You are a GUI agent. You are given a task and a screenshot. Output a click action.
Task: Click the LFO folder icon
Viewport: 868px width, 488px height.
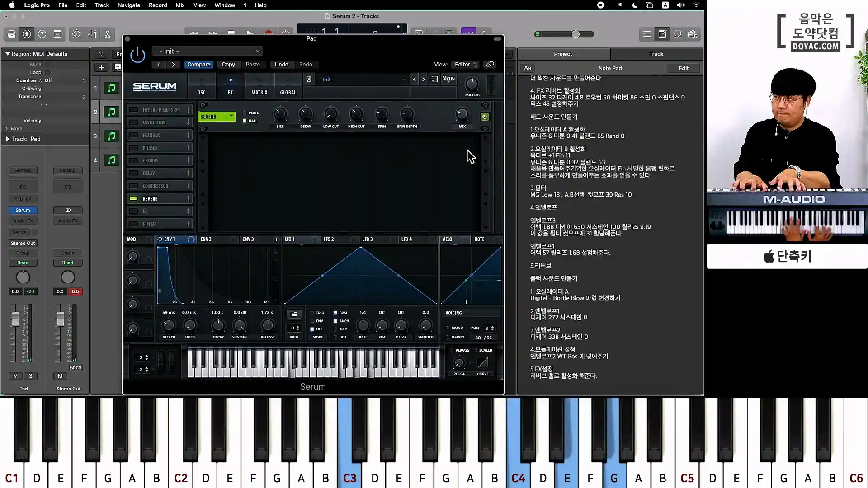tap(293, 314)
